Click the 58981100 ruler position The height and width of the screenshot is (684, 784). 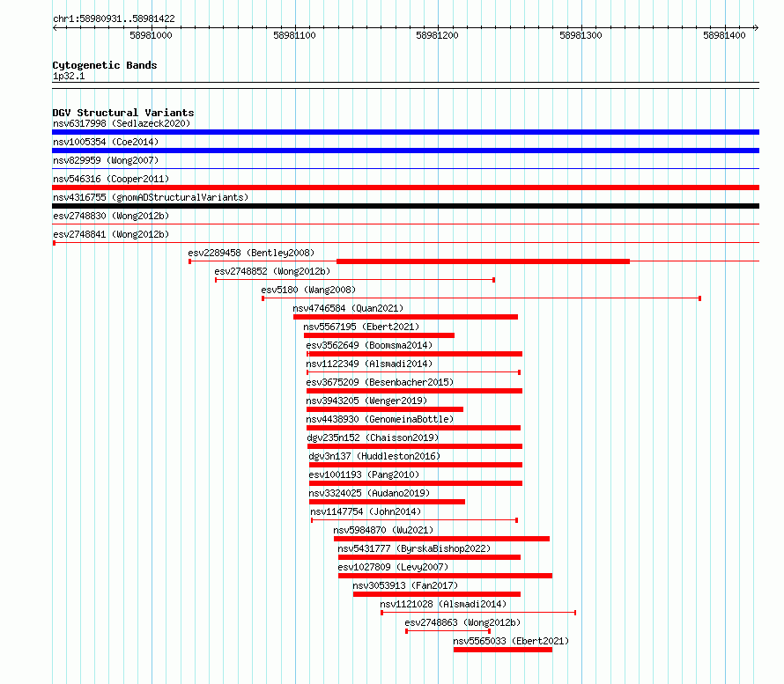[294, 35]
